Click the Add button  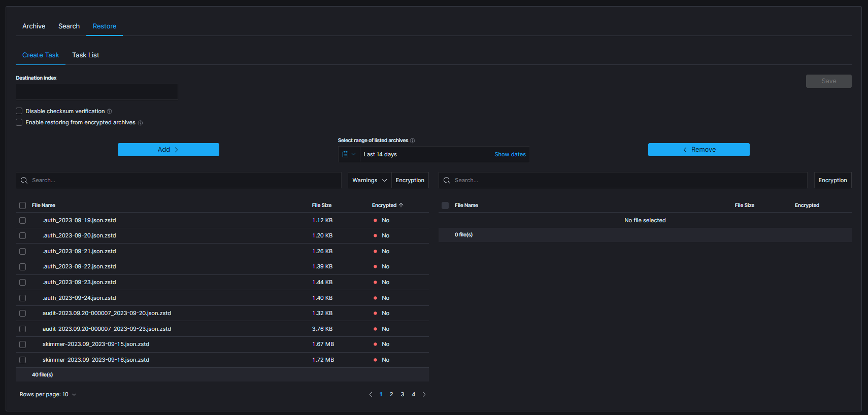pos(168,150)
